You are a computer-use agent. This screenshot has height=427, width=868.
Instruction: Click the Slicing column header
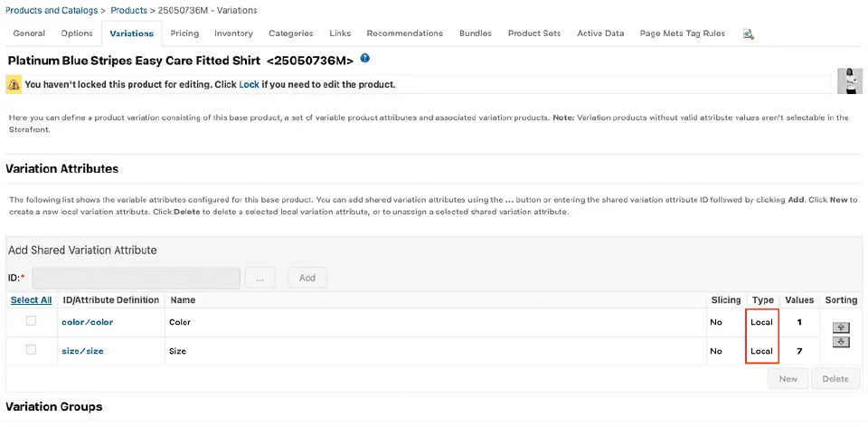click(726, 299)
